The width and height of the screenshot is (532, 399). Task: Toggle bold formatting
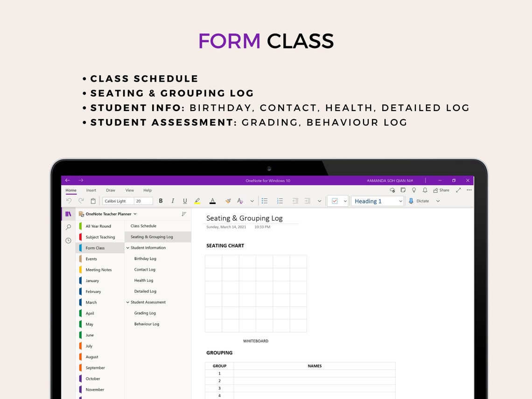[161, 201]
